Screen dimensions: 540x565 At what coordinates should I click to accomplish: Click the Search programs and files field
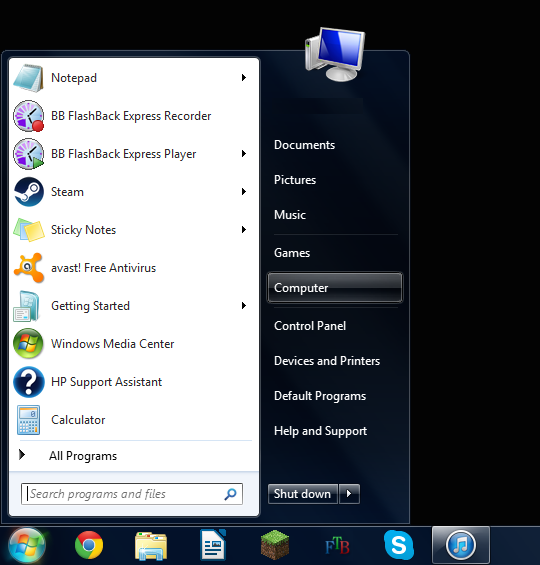(x=132, y=494)
